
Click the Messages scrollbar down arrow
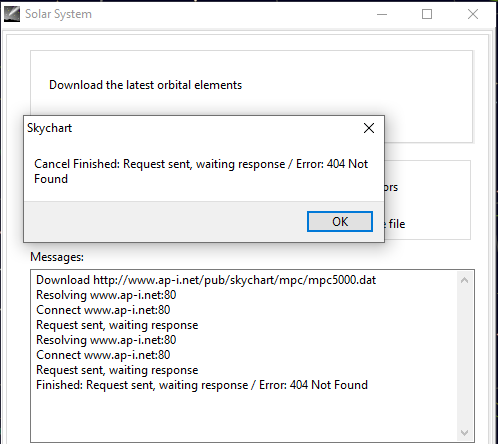(464, 433)
